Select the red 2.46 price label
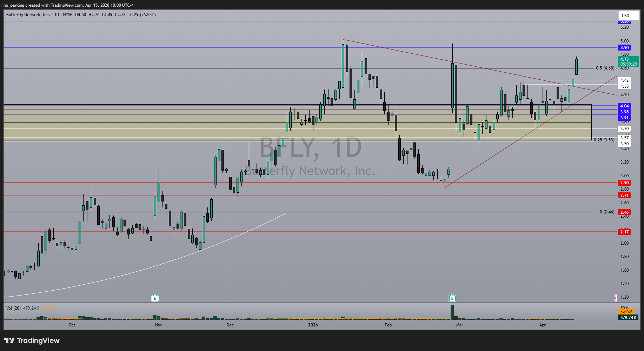 [x=624, y=212]
